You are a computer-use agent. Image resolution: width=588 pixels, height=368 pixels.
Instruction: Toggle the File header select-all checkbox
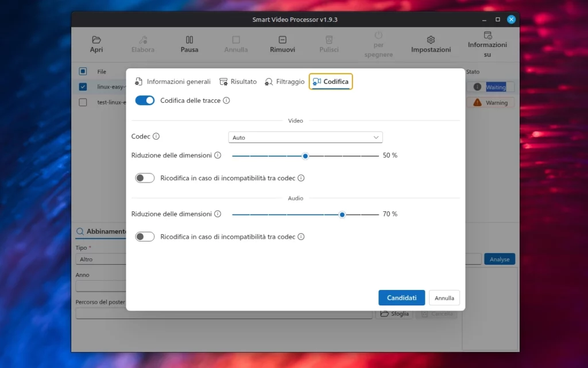click(83, 71)
